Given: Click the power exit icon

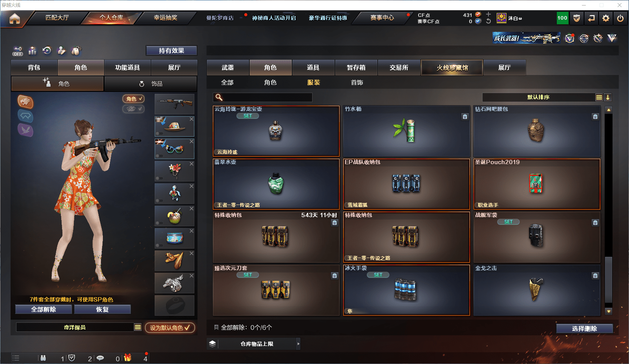Looking at the screenshot, I should 620,18.
